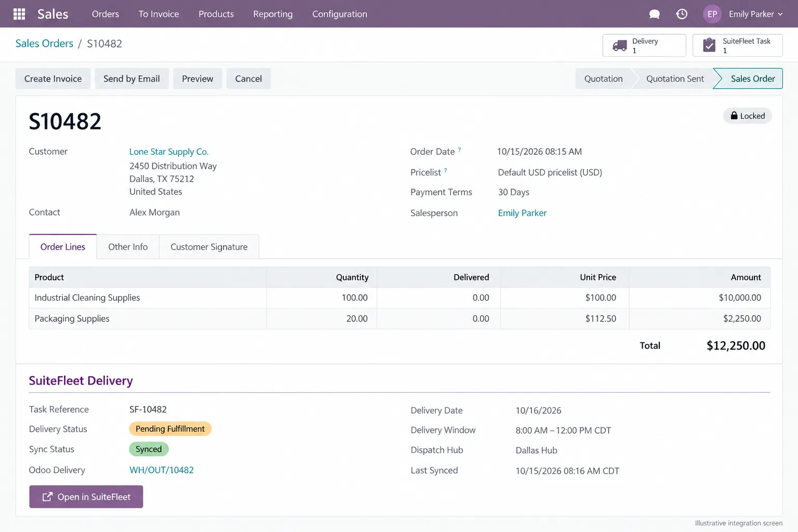The height and width of the screenshot is (532, 798).
Task: Switch to the Other Info tab
Action: click(128, 247)
